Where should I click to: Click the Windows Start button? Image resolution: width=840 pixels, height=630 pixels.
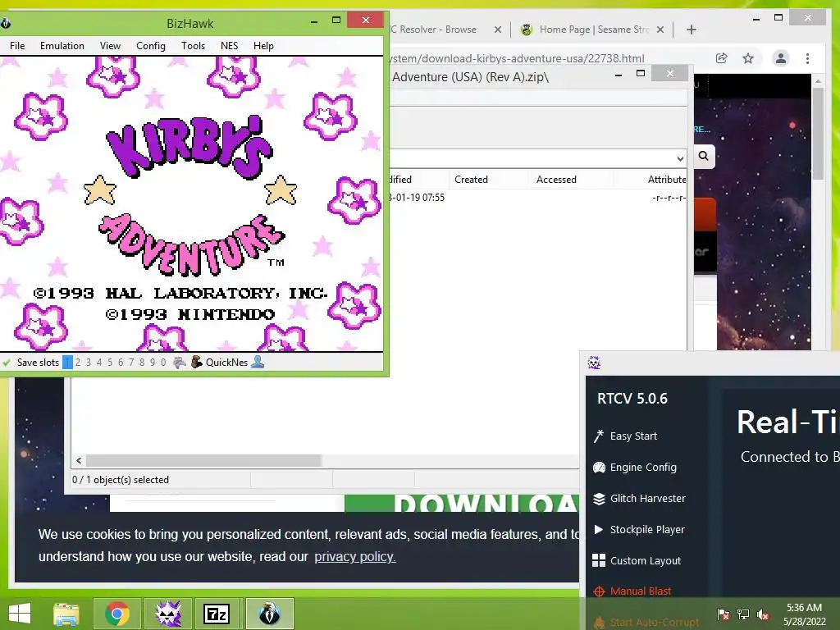tap(20, 614)
